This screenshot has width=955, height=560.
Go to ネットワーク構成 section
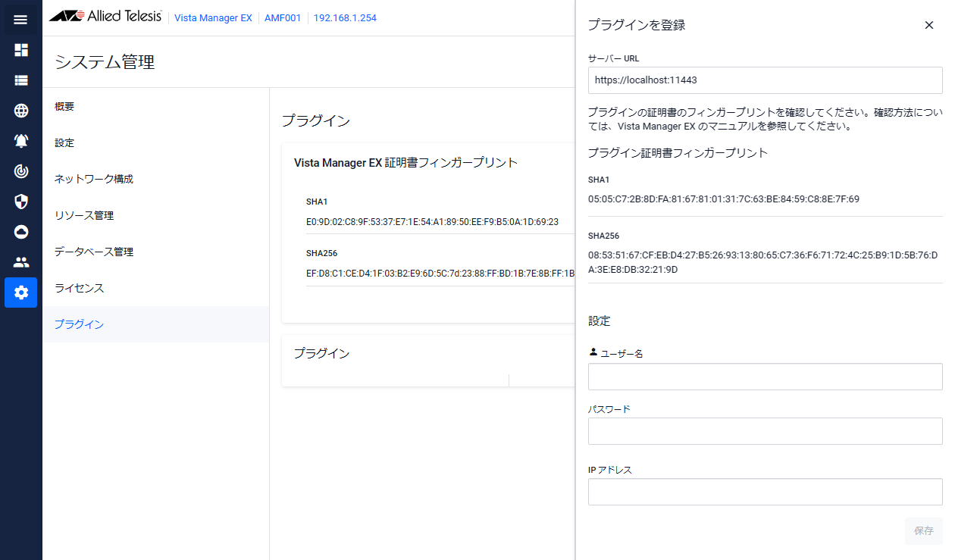tap(94, 180)
